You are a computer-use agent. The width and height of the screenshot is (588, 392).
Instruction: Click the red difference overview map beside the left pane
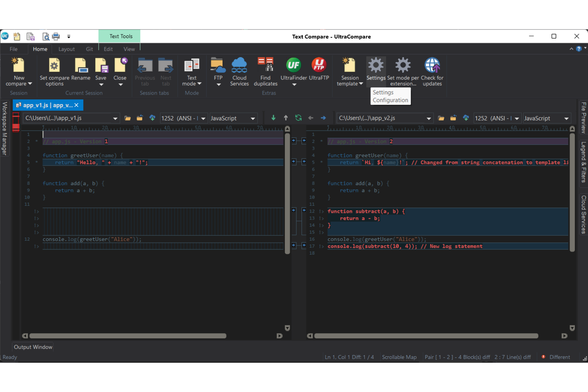(16, 122)
